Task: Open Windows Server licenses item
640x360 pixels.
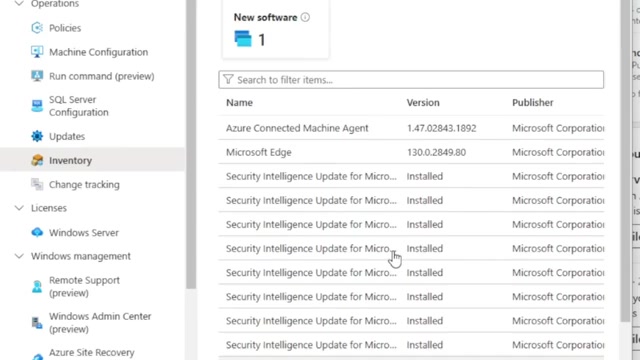Action: tap(84, 232)
